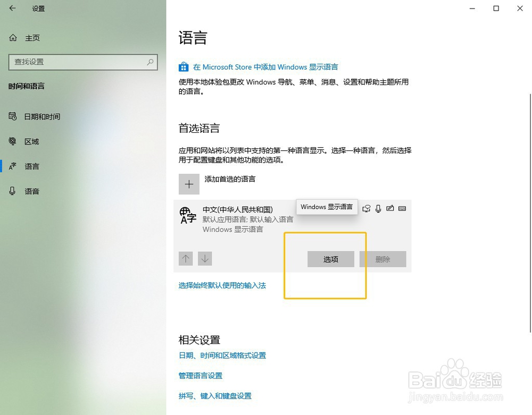The image size is (532, 415).
Task: Click the microphone icon beside 语音
Action: click(x=13, y=191)
